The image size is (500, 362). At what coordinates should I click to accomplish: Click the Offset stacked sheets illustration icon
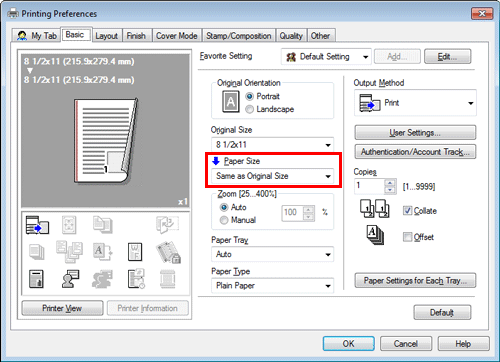375,235
